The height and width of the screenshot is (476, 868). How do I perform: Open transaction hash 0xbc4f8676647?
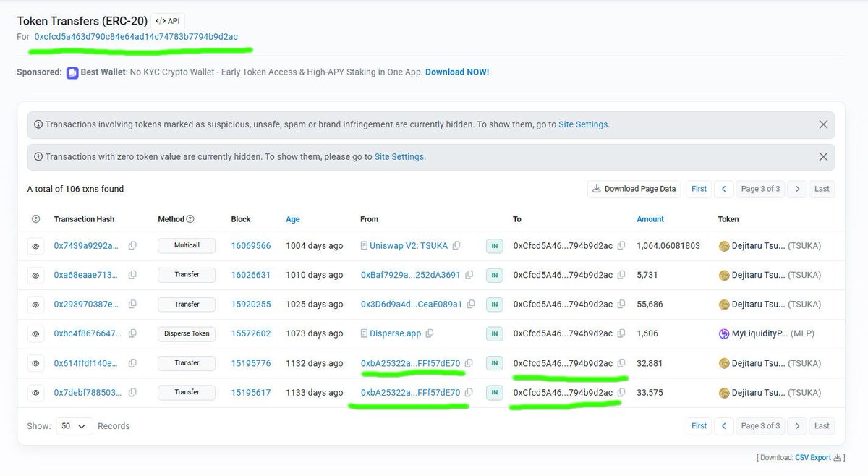[86, 333]
